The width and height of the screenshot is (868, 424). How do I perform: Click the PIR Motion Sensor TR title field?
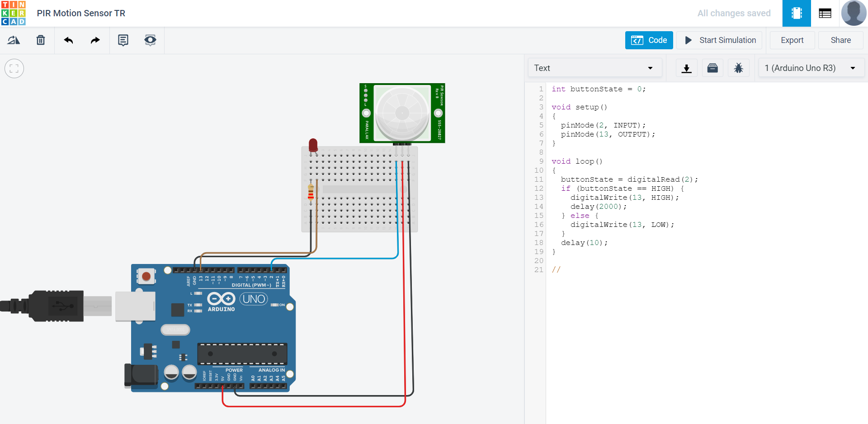(80, 13)
